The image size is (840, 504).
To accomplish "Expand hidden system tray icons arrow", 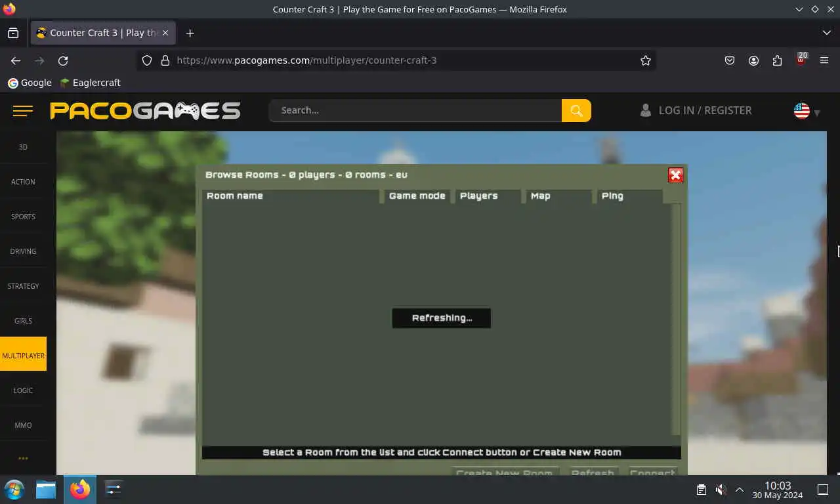I will (x=739, y=490).
